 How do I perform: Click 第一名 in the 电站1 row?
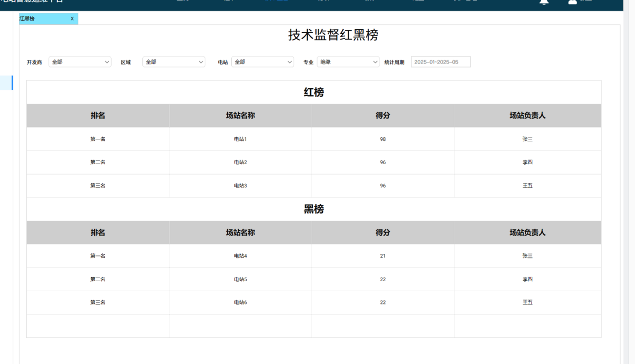tap(98, 139)
